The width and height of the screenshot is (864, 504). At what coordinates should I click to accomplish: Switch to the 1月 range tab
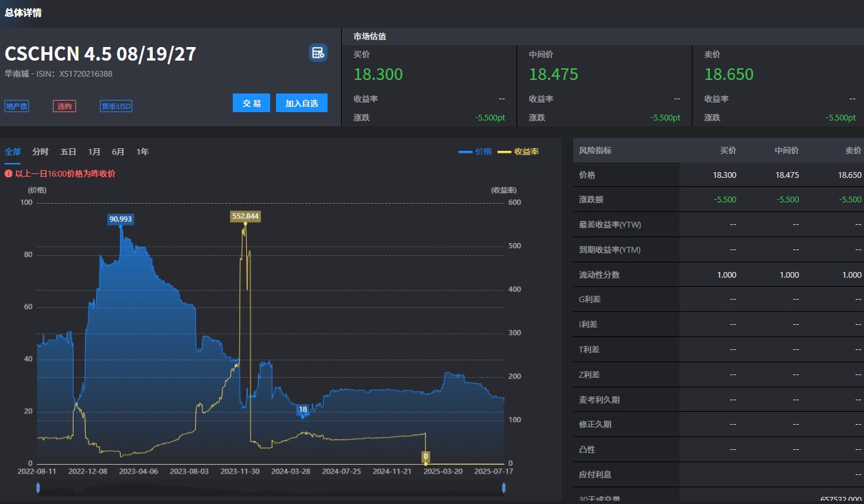click(94, 151)
